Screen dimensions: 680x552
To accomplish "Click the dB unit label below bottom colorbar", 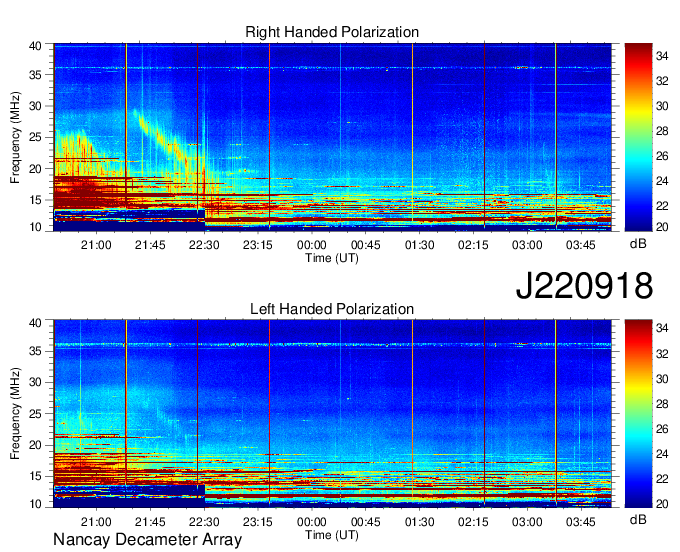I will tap(638, 519).
